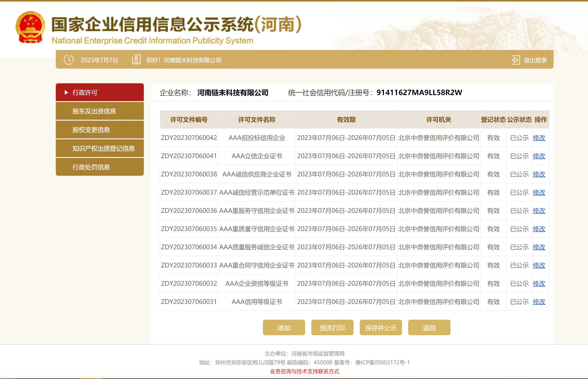Click company name 河南链未科技有限公司 above the table
Image resolution: width=588 pixels, height=379 pixels.
[233, 93]
